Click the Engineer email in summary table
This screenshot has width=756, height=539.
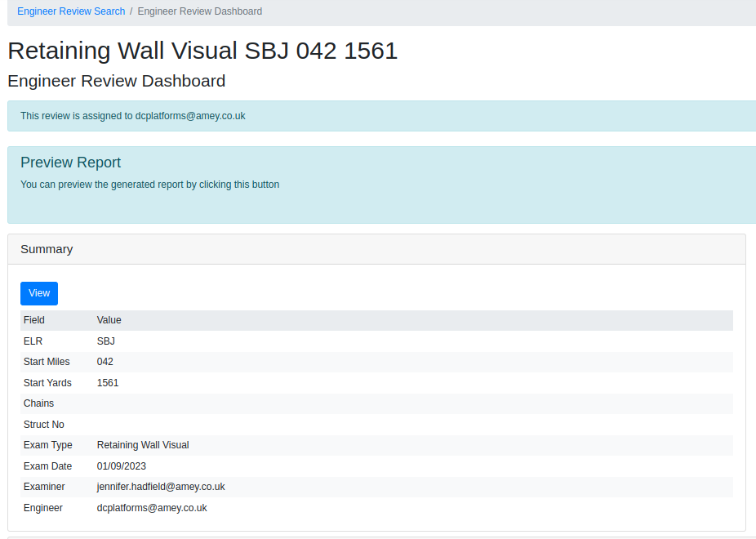pyautogui.click(x=152, y=508)
